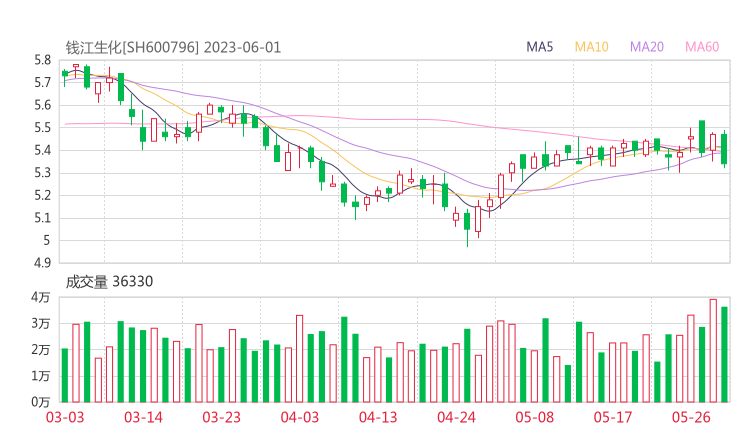The width and height of the screenshot is (740, 440).
Task: Click the lowest candlestick dipping below 5
Action: click(467, 228)
